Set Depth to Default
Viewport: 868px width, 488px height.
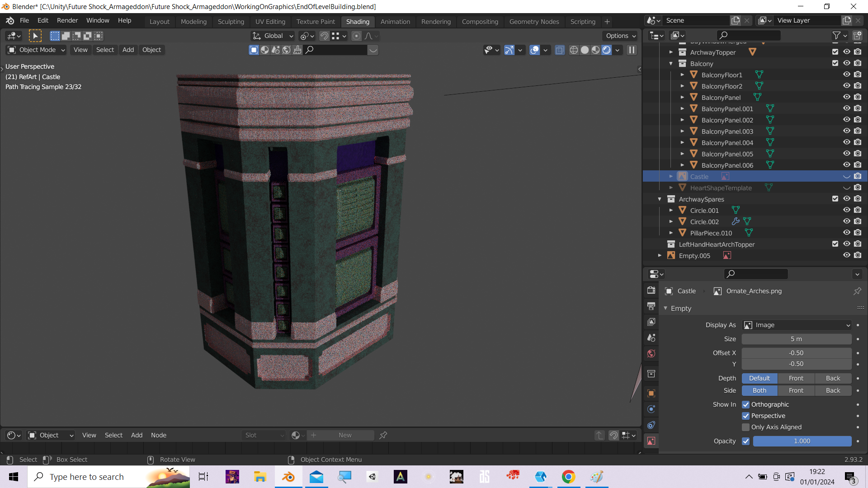pos(759,378)
